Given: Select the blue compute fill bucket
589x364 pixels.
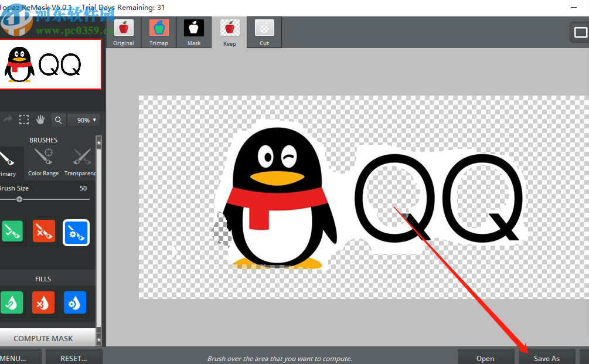Looking at the screenshot, I should tap(75, 302).
